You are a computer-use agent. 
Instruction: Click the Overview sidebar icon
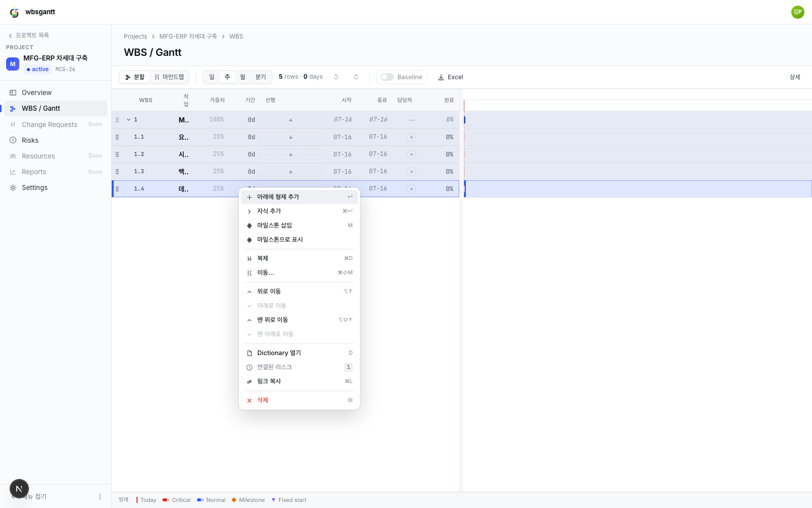point(13,92)
